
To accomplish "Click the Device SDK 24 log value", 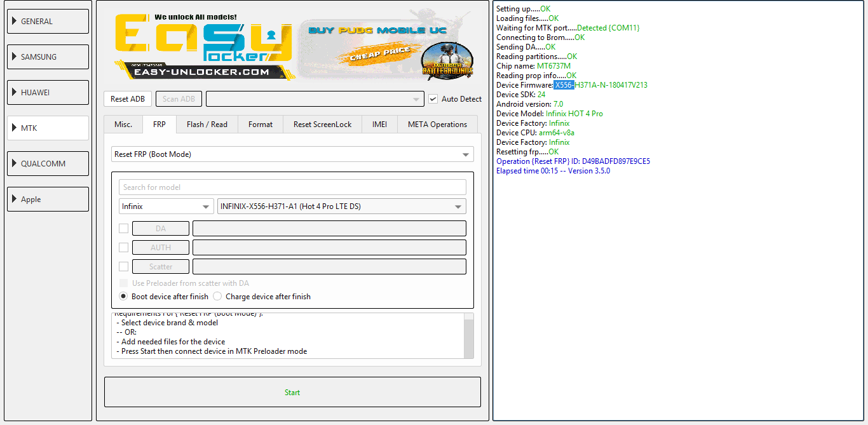I will click(x=541, y=95).
